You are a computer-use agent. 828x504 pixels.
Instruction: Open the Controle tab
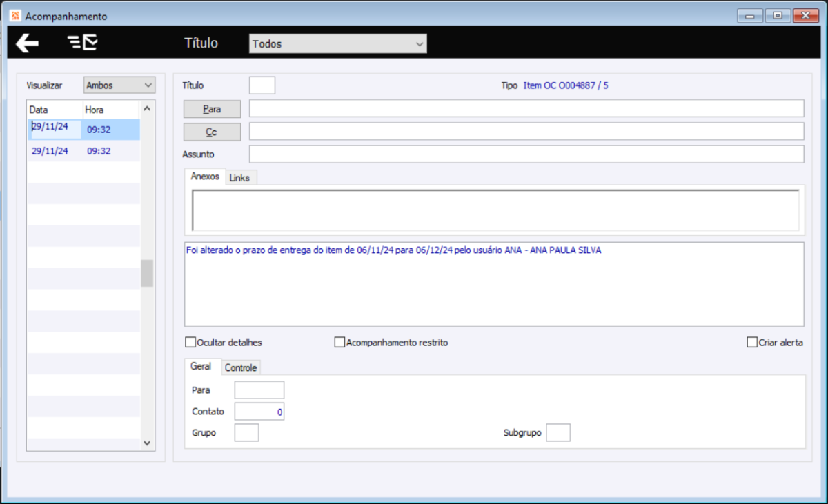point(240,367)
